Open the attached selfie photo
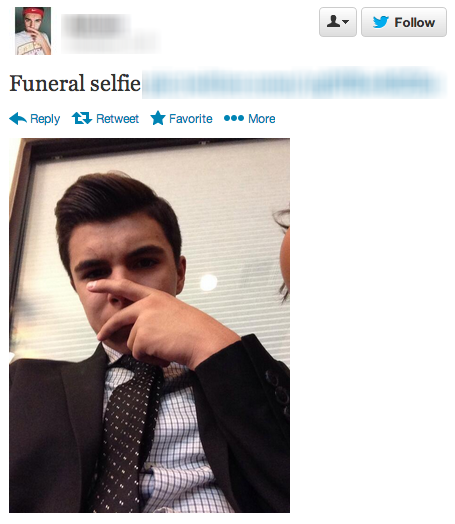 click(149, 325)
